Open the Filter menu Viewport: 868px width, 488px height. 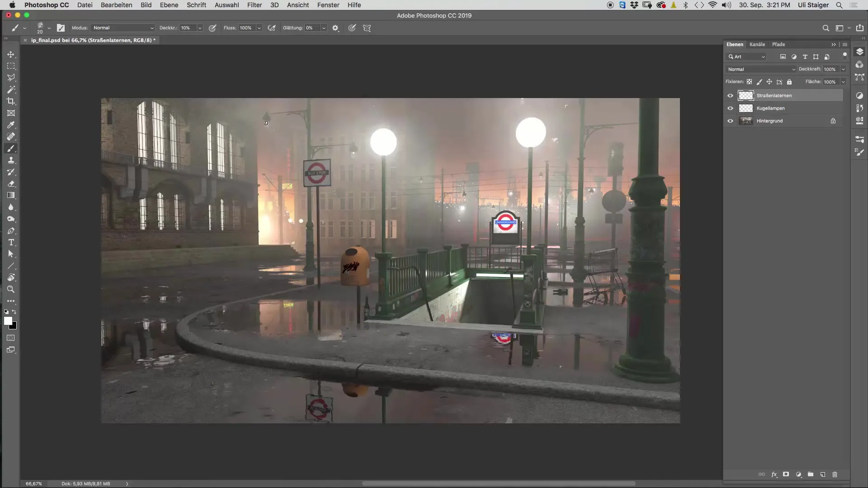[x=255, y=5]
